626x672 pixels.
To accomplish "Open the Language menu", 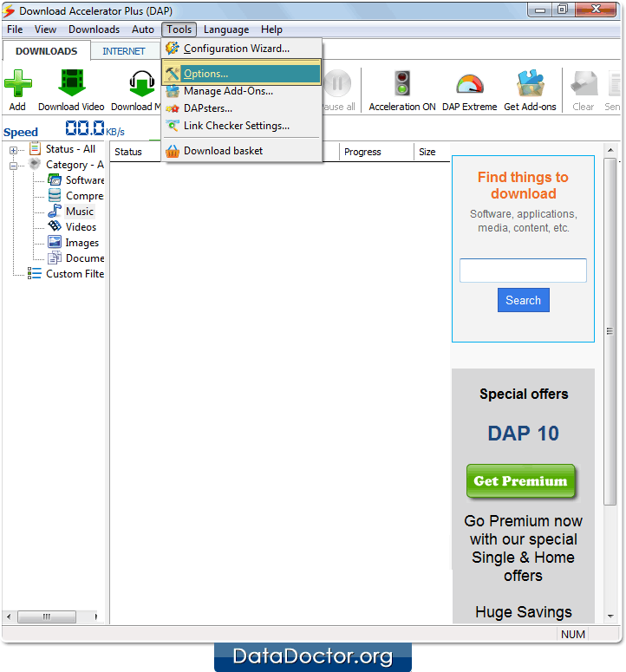I will [x=226, y=29].
